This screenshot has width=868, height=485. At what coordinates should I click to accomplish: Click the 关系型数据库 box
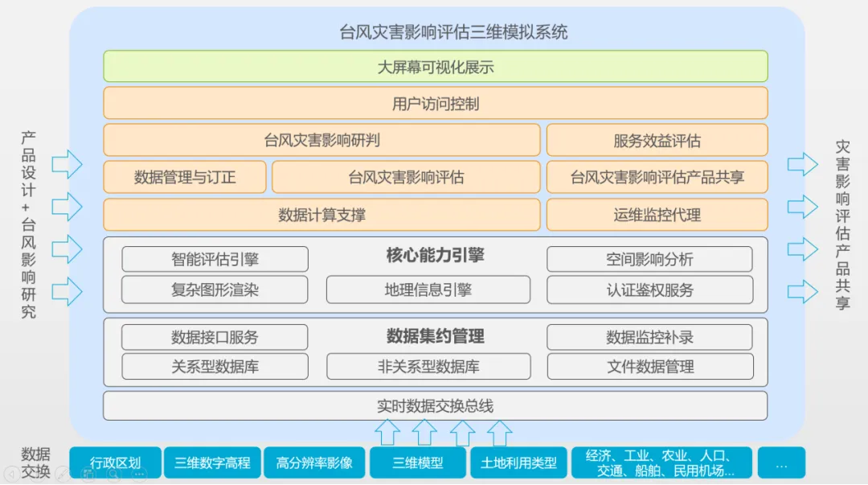pos(215,367)
